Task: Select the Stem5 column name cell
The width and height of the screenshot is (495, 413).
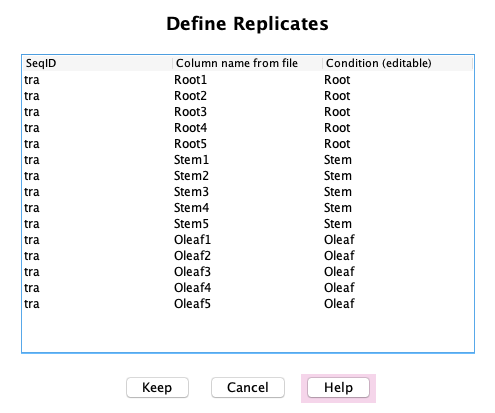Action: 247,224
